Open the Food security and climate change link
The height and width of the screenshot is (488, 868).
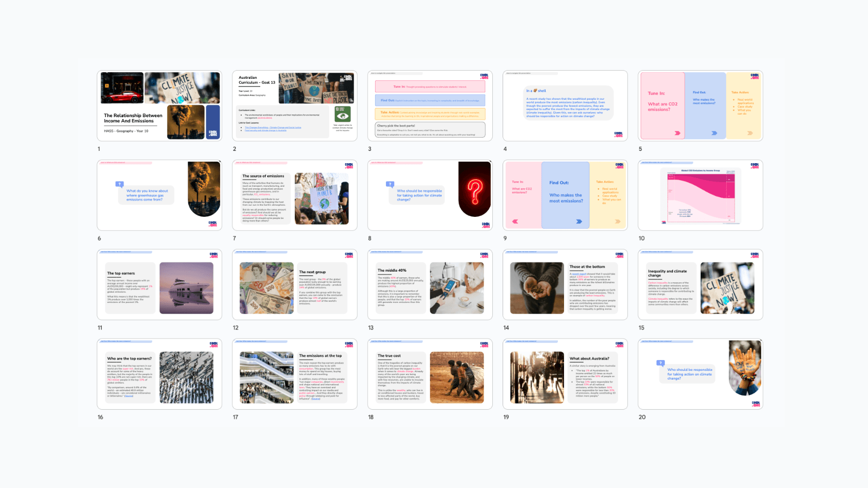266,130
